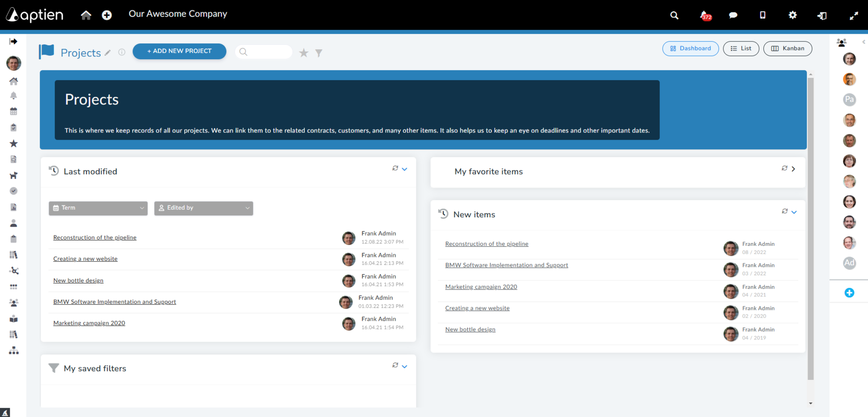868x417 pixels.
Task: Select the 'Ad' user avatar in right panel
Action: 849,263
